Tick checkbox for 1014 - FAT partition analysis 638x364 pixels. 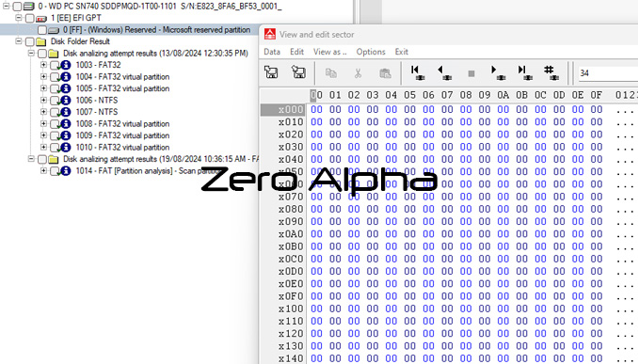pyautogui.click(x=55, y=171)
